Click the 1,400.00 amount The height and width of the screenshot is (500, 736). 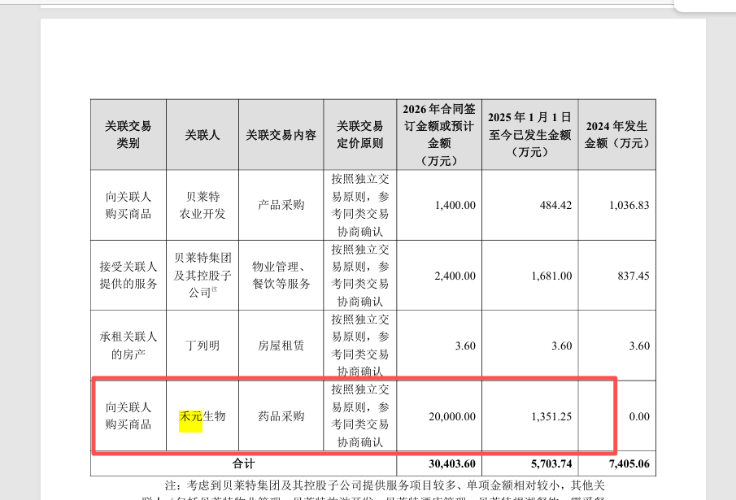click(x=455, y=205)
